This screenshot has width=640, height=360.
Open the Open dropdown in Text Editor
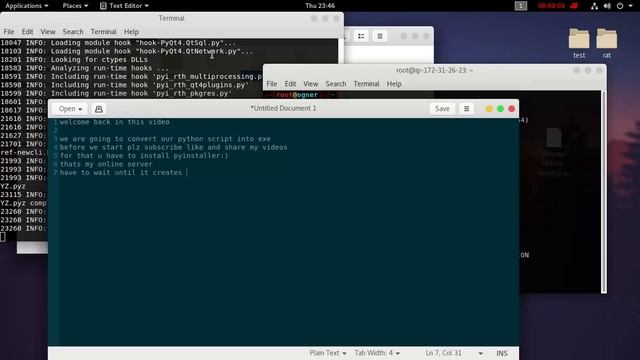(70, 109)
